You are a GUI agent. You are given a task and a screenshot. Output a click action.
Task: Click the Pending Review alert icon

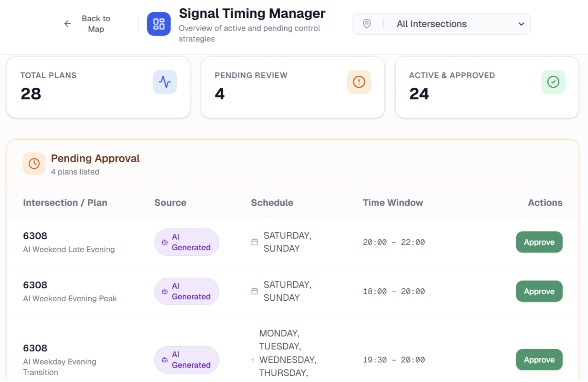pyautogui.click(x=359, y=82)
